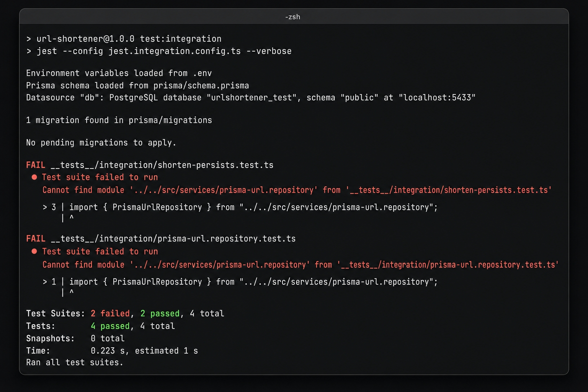The width and height of the screenshot is (588, 392).
Task: Click 'Test suite failed to run' under shorten-persists
Action: (x=100, y=177)
